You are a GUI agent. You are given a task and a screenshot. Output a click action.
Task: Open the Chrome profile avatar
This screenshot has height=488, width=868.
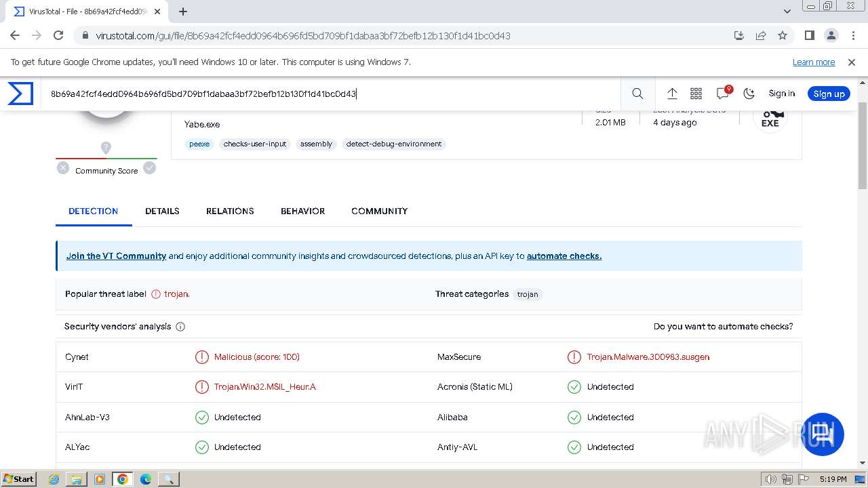pyautogui.click(x=831, y=36)
